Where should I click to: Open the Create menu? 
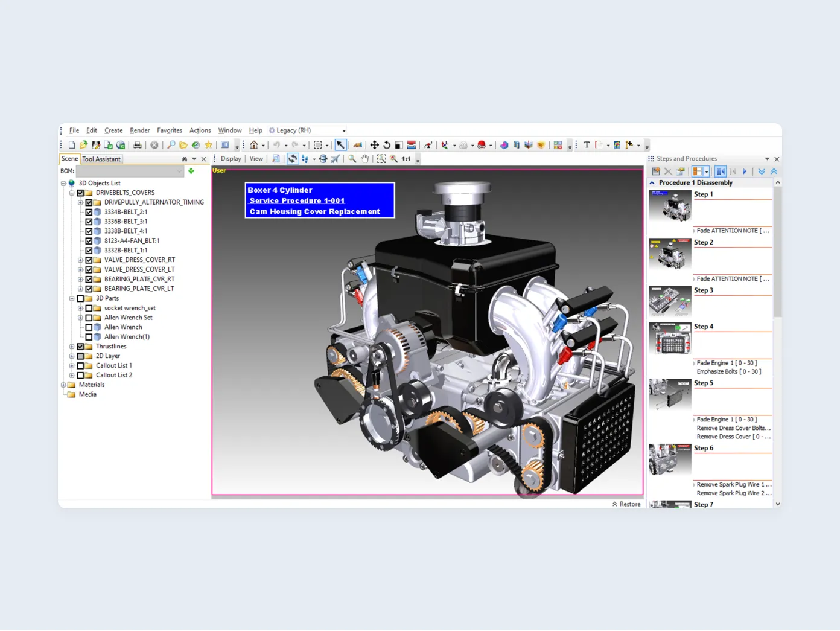pyautogui.click(x=113, y=130)
